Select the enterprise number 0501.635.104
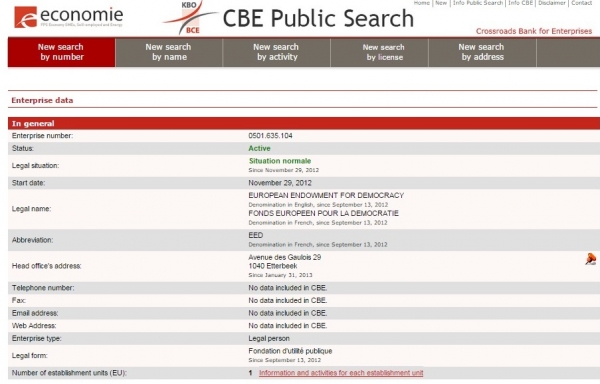600x384 pixels. [x=270, y=136]
